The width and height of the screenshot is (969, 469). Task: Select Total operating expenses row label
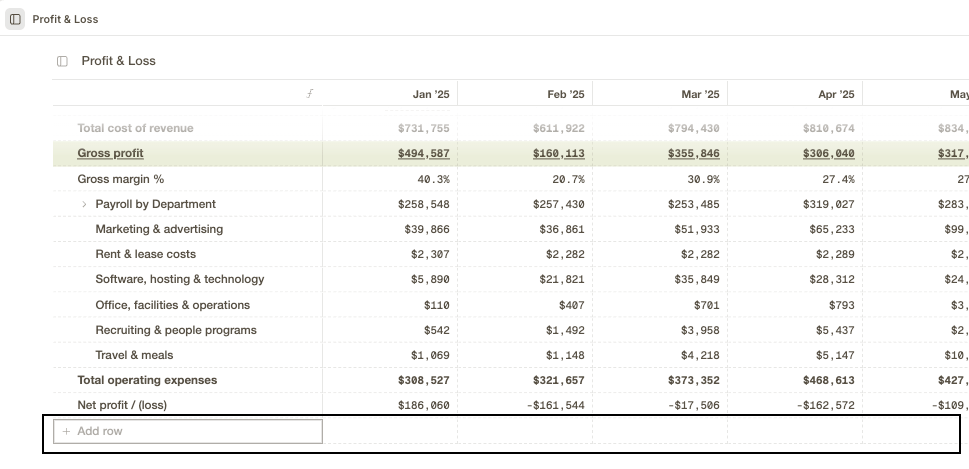pyautogui.click(x=147, y=380)
